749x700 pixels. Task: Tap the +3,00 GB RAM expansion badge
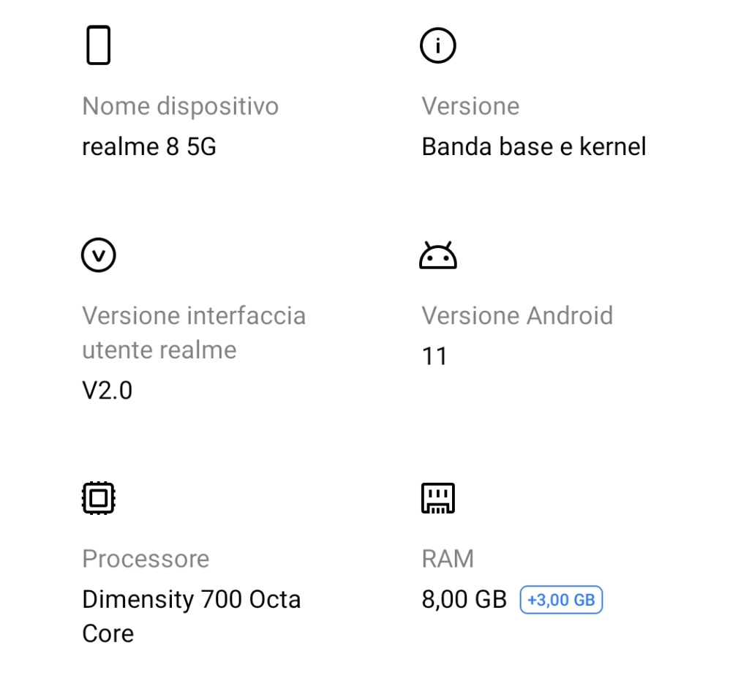pyautogui.click(x=561, y=599)
